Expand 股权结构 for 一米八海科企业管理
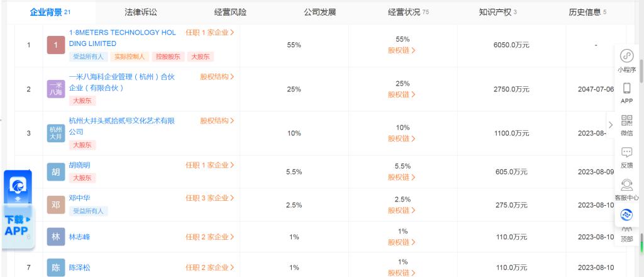 (217, 77)
